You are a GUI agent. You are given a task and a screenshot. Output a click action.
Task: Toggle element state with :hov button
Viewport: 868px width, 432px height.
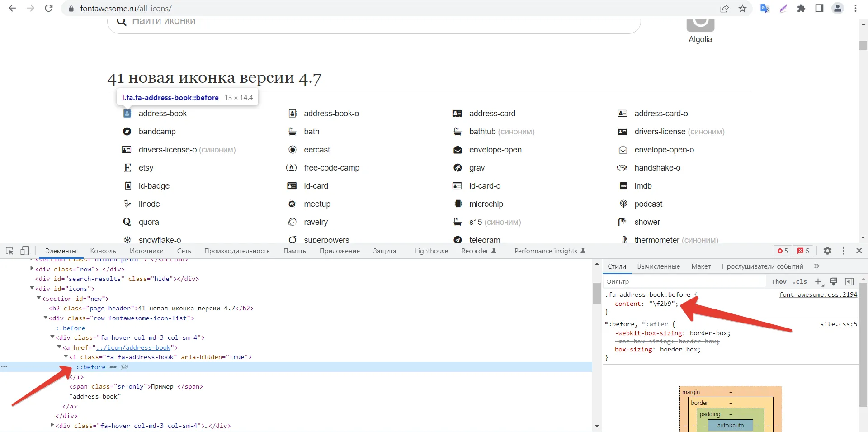779,281
